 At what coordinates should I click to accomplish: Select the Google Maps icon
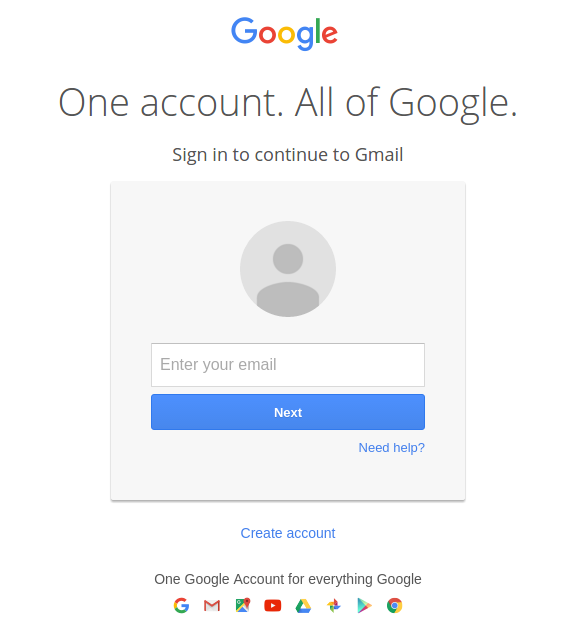point(243,605)
